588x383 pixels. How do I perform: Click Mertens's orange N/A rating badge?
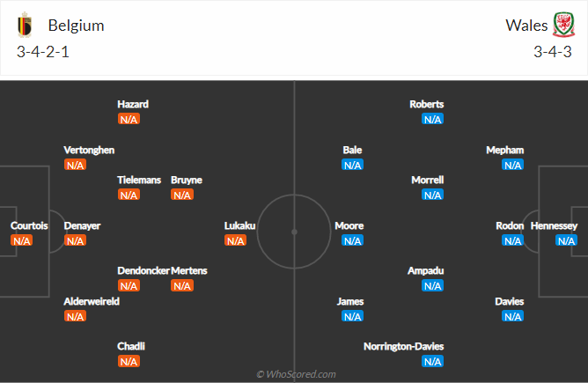pos(182,285)
